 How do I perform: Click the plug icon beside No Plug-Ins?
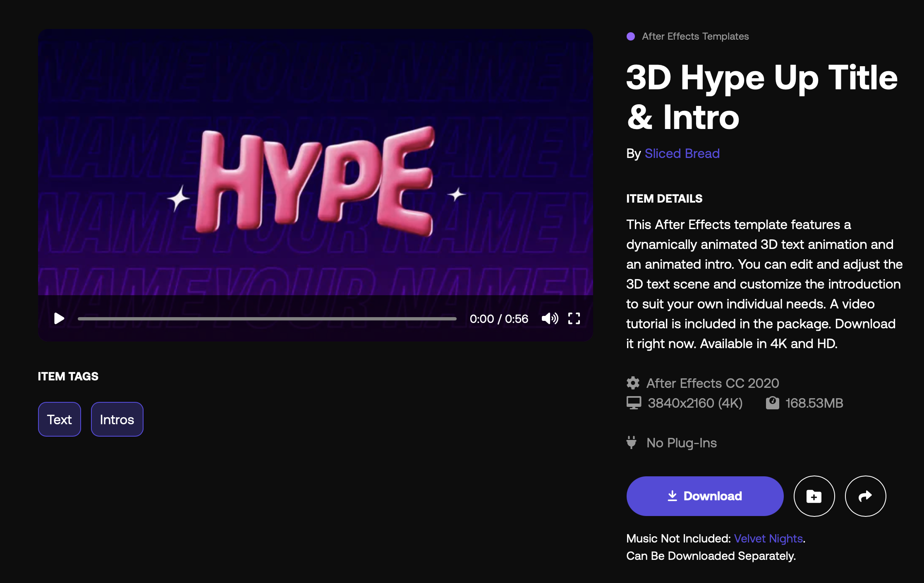pos(631,442)
